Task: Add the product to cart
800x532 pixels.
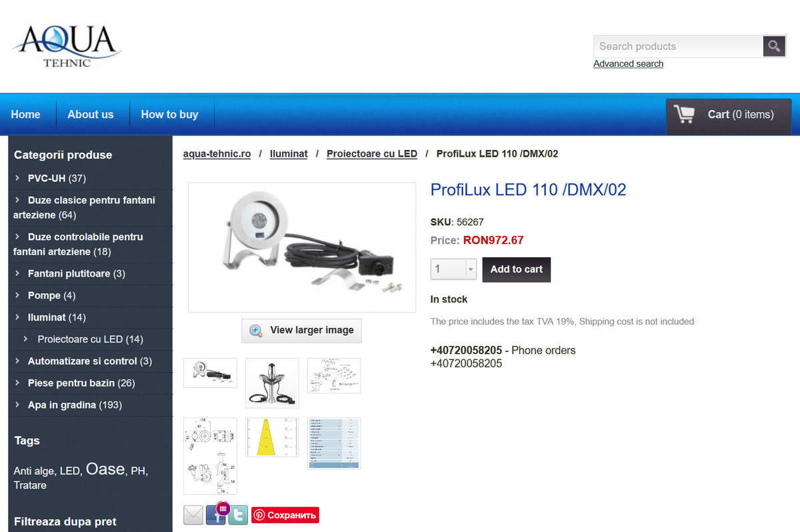Action: pyautogui.click(x=517, y=269)
